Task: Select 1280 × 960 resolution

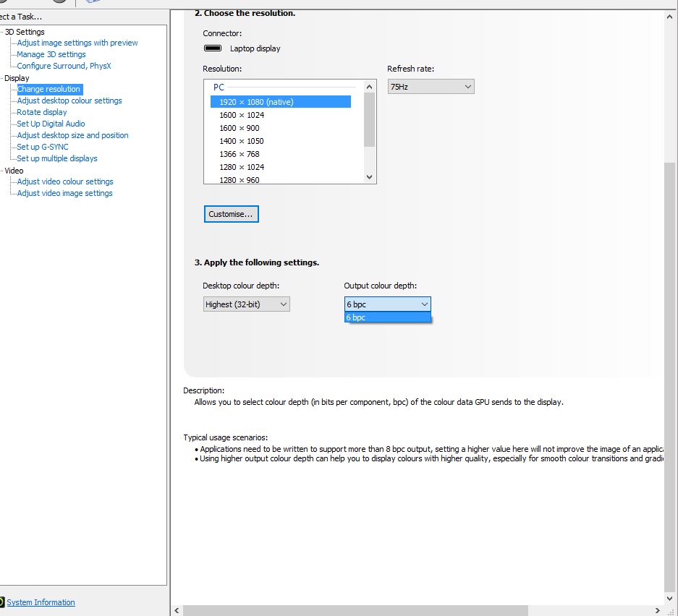Action: point(239,180)
